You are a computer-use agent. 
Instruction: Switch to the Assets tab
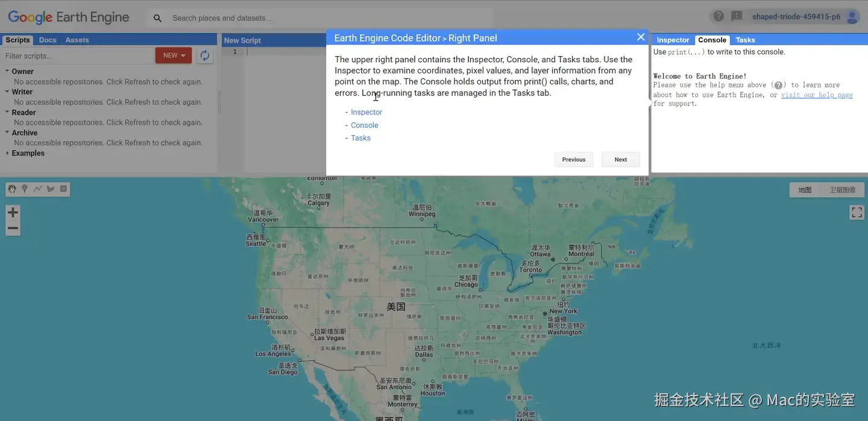pyautogui.click(x=77, y=40)
